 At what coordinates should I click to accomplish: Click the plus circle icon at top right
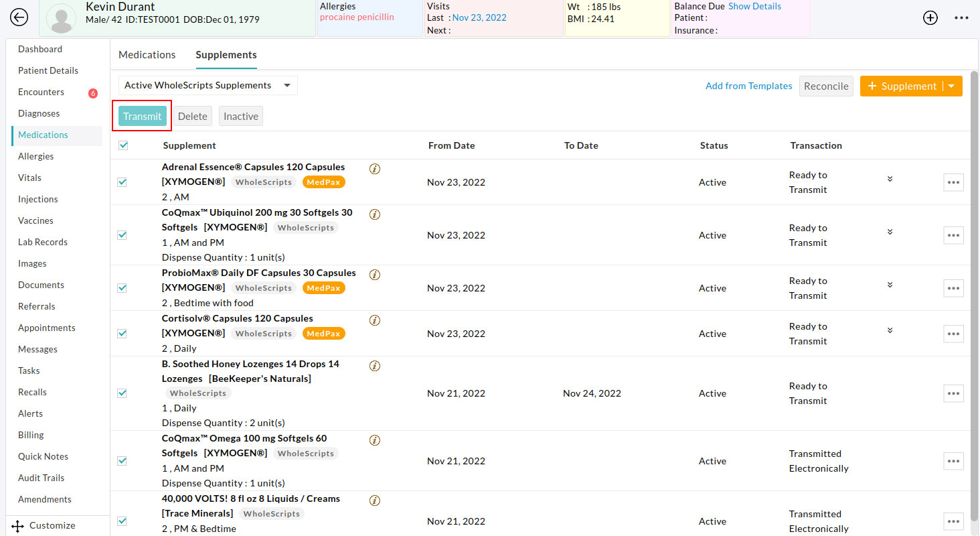click(930, 18)
